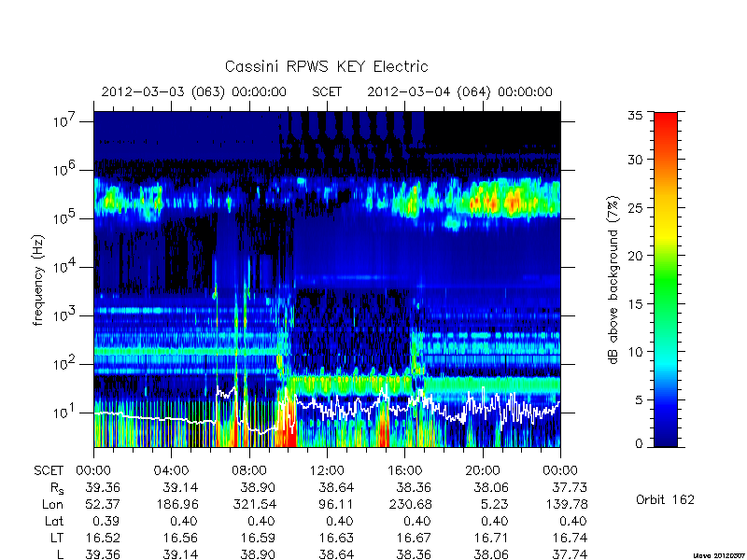Click the colorbar tick value 30
The image size is (747, 560).
point(636,160)
